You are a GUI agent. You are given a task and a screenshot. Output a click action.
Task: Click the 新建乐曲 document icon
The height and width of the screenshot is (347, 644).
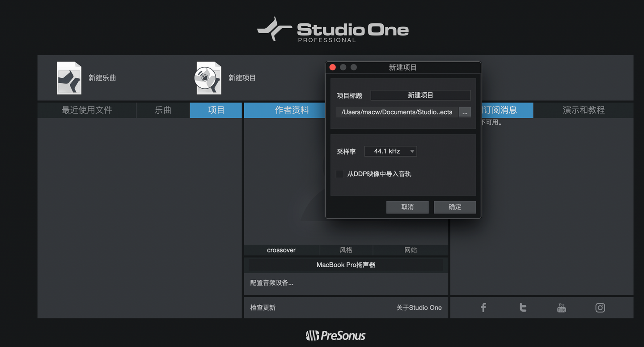tap(69, 78)
